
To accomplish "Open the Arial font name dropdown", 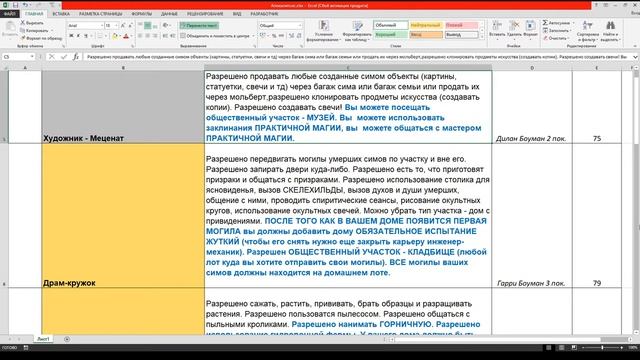I will [x=101, y=25].
